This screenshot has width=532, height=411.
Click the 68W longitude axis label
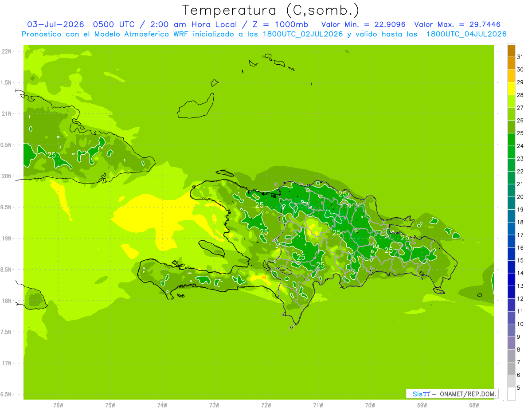474,405
